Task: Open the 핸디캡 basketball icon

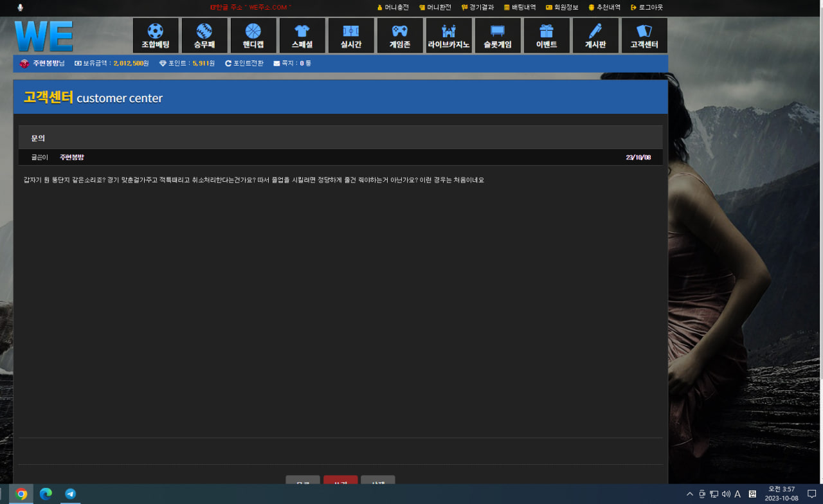Action: [x=253, y=31]
